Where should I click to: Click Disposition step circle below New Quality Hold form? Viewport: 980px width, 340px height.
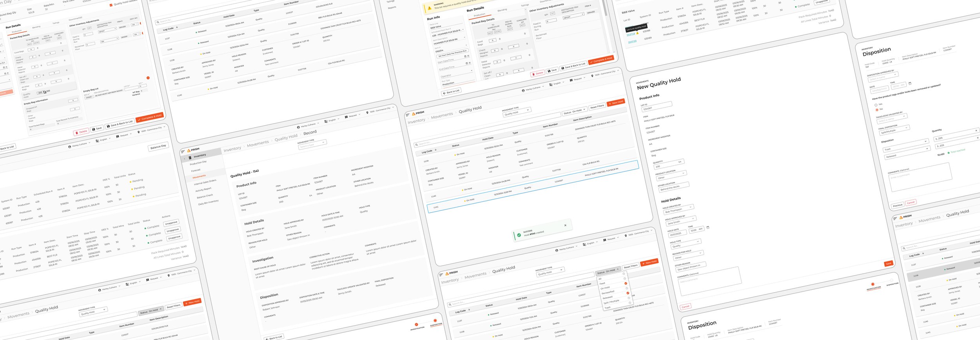coord(891,280)
